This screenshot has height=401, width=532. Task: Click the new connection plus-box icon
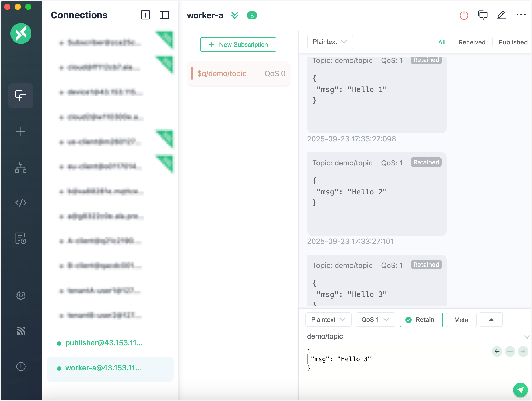pyautogui.click(x=145, y=15)
